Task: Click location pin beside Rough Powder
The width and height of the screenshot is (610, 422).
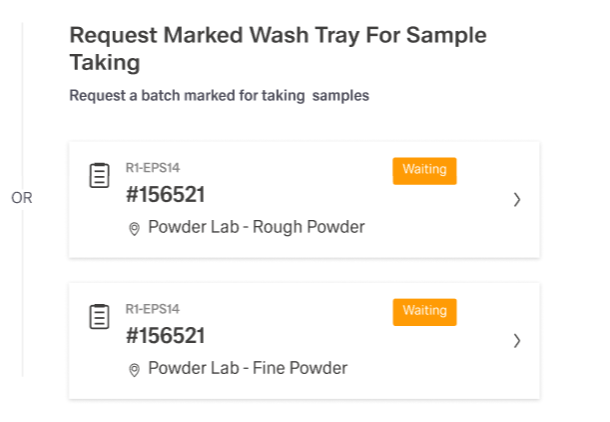Action: tap(134, 228)
